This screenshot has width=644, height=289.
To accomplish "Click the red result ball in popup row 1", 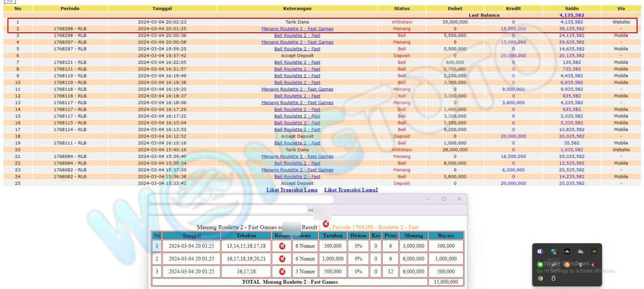I will (282, 245).
